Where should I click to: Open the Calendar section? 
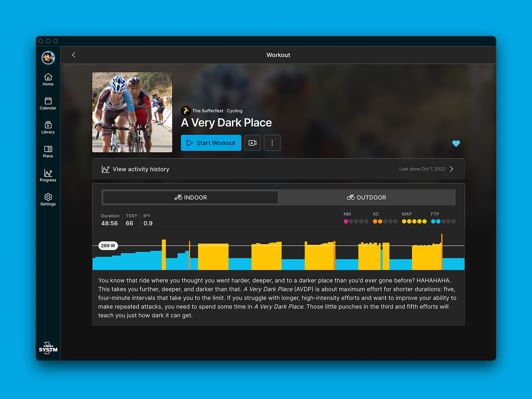pos(48,104)
